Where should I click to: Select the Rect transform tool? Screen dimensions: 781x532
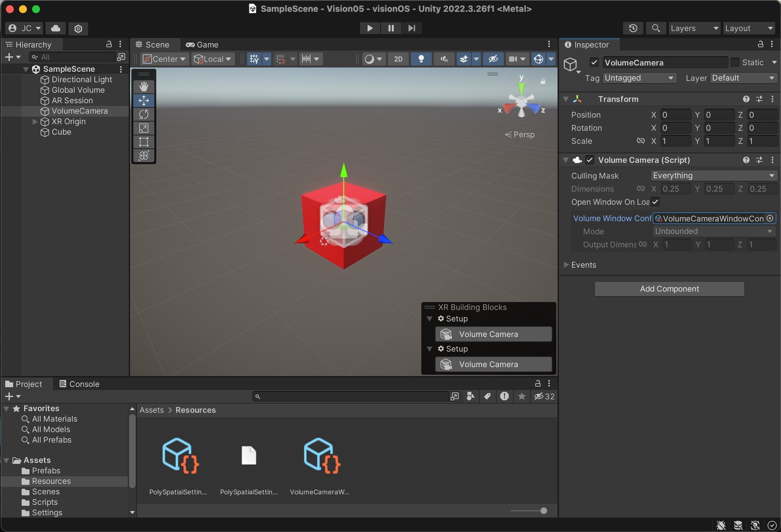coord(143,142)
